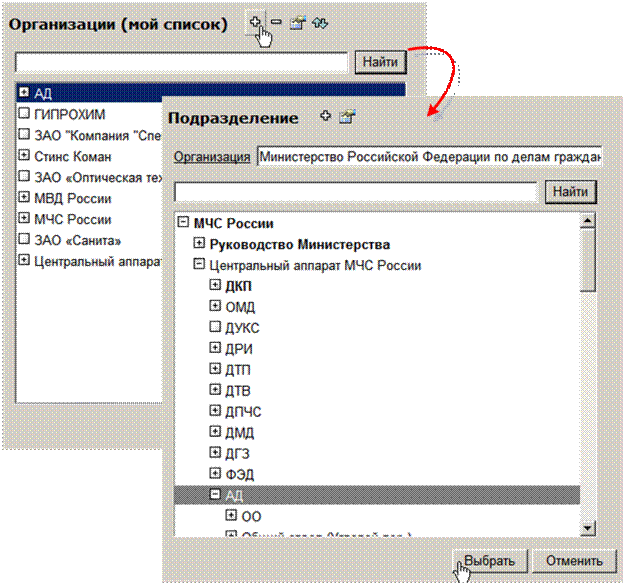Confirm selection with Выбрать button
The image size is (626, 587).
(x=490, y=561)
